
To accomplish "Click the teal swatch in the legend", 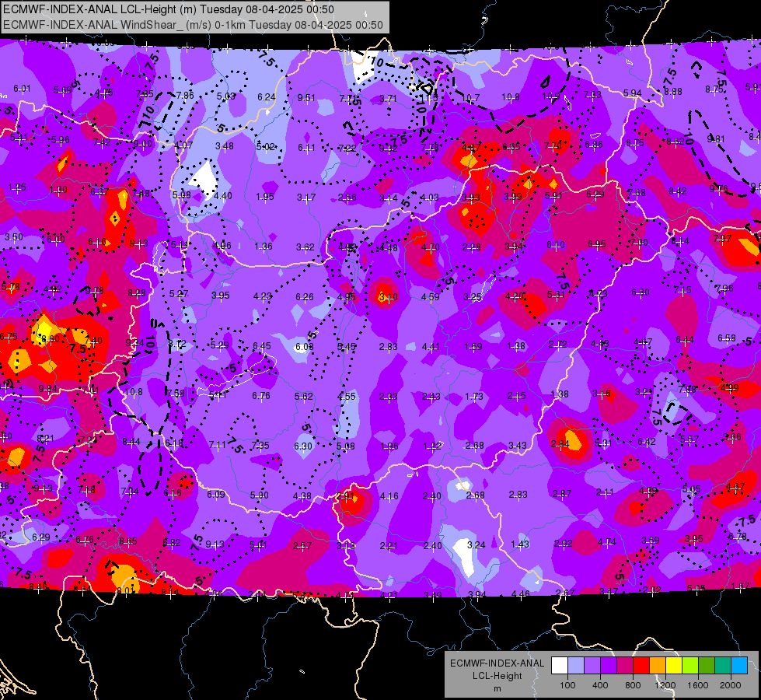I will tap(723, 665).
